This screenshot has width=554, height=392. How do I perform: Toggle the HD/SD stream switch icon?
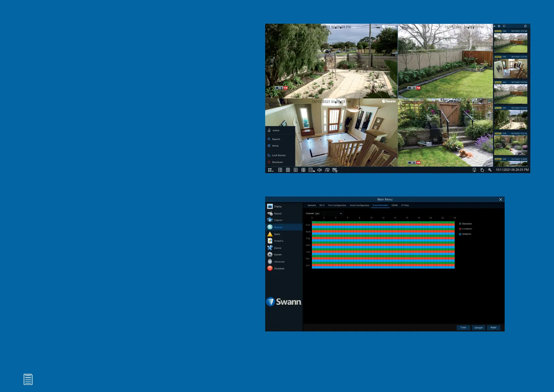tap(327, 170)
